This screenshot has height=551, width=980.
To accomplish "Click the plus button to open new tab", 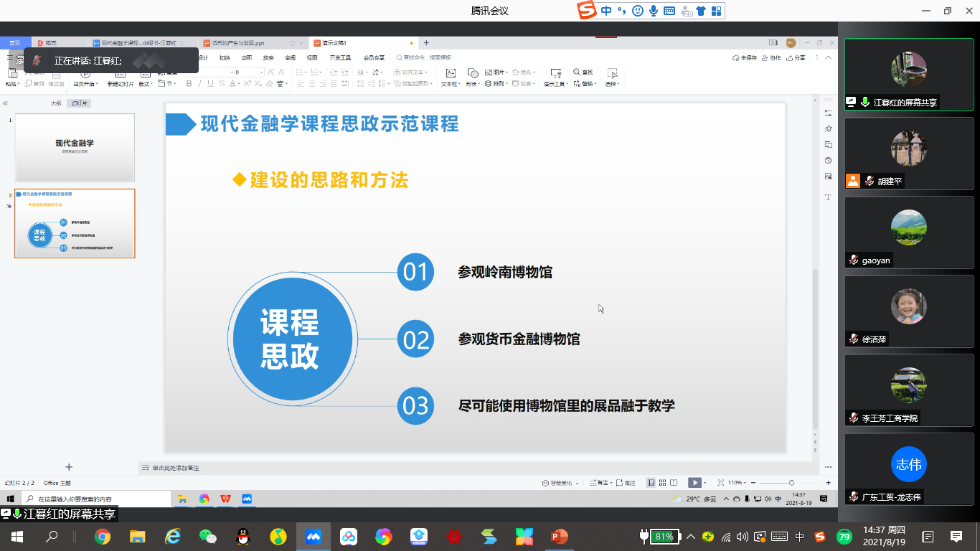I will pyautogui.click(x=426, y=43).
